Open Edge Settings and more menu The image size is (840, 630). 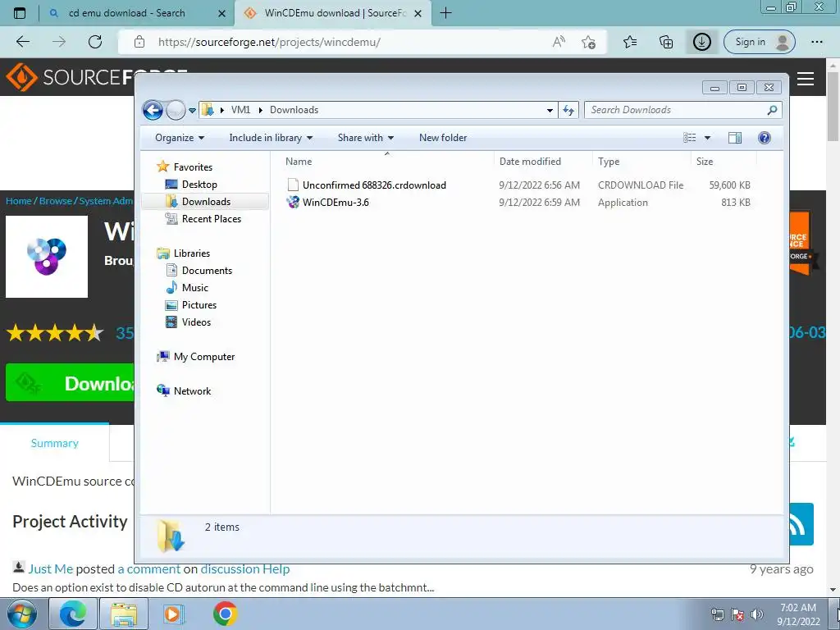click(x=817, y=42)
